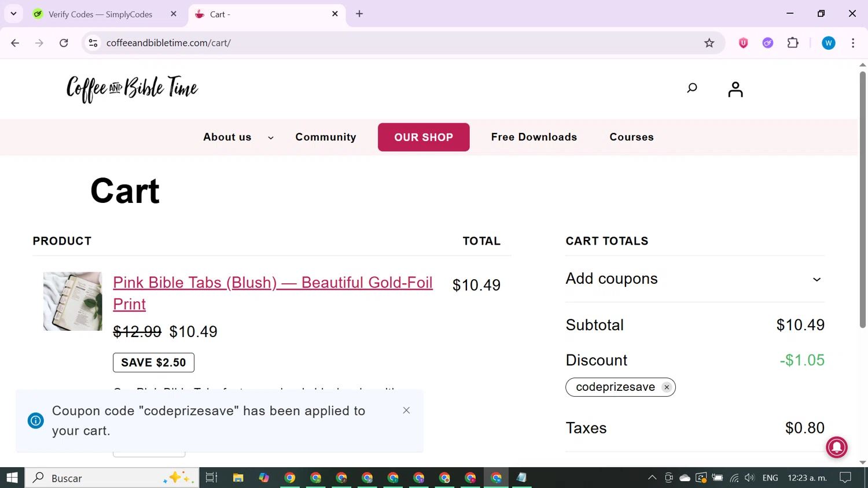This screenshot has height=488, width=868.
Task: Click the page vertical scrollbar
Action: [x=863, y=199]
